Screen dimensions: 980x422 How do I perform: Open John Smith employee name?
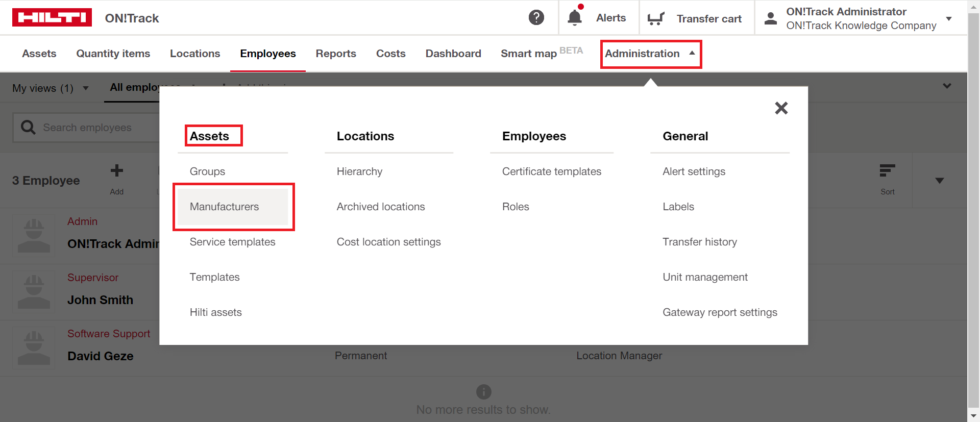(101, 300)
